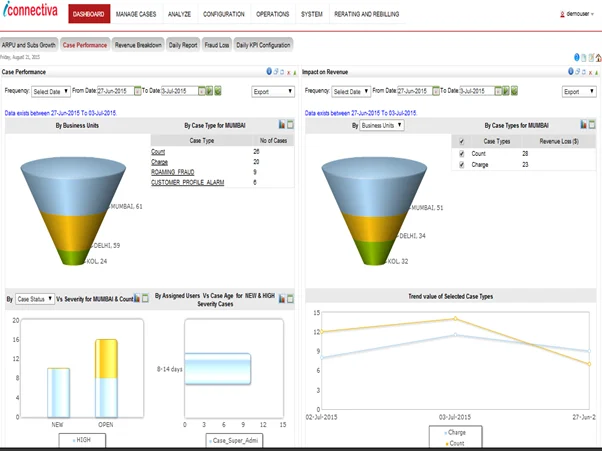Open the Business Units dropdown in Impact on Revenue

382,125
